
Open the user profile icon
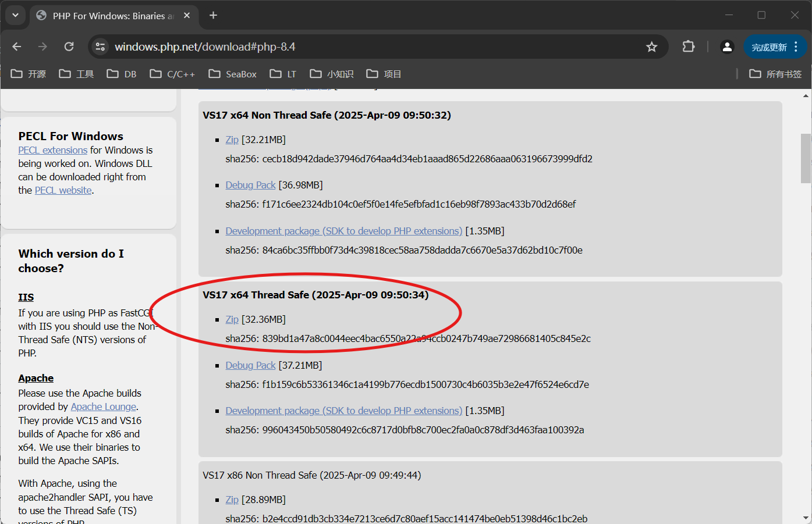726,47
